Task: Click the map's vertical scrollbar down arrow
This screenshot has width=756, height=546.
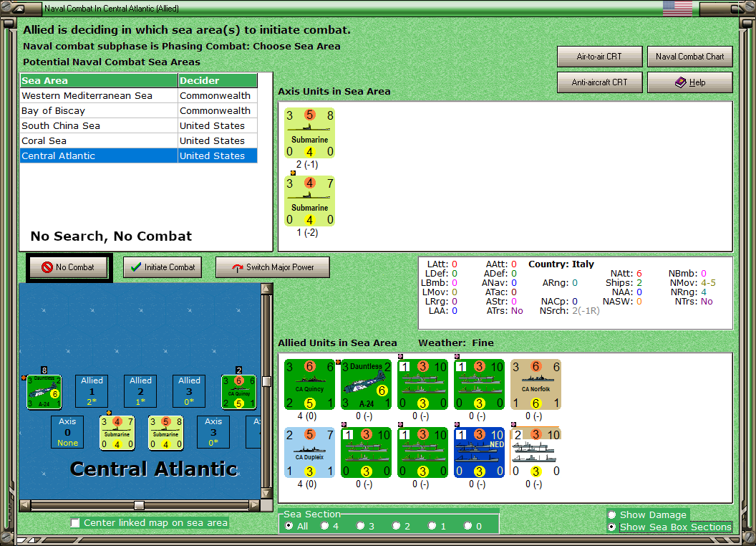Action: point(266,494)
